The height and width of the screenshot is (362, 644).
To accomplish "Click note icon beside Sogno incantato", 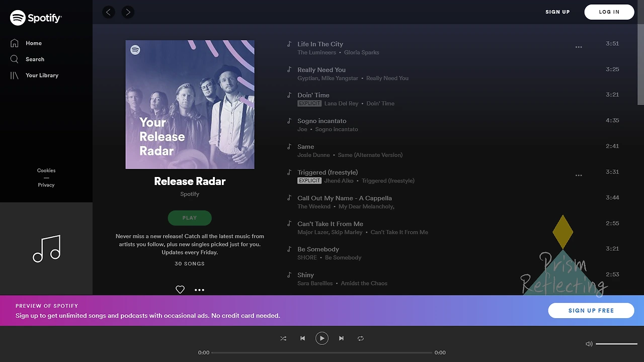I will tap(289, 121).
